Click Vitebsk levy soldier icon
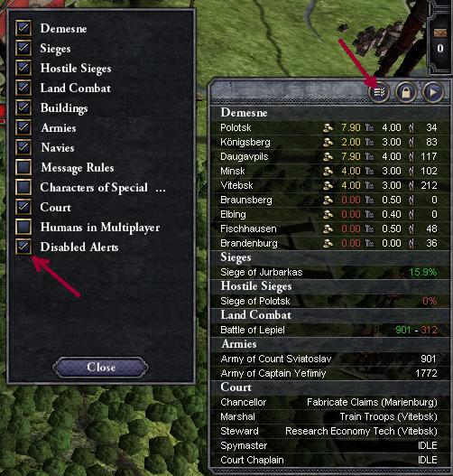The width and height of the screenshot is (453, 476). (x=411, y=185)
